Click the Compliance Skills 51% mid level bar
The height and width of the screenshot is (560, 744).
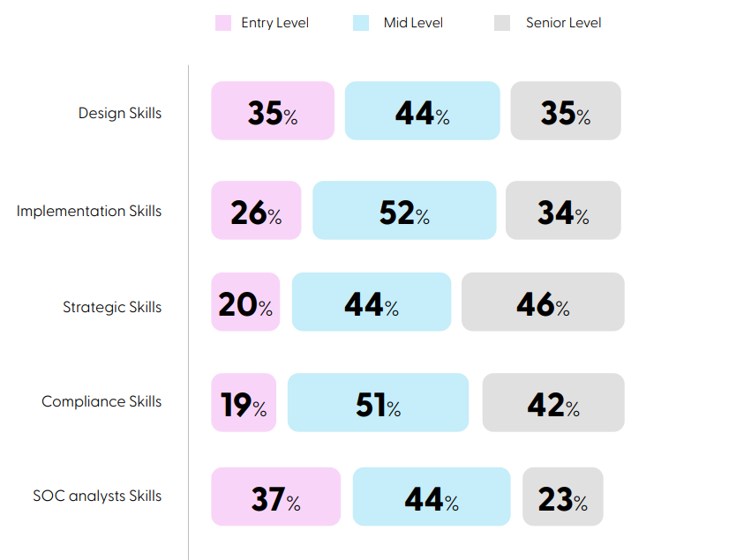[x=378, y=403]
